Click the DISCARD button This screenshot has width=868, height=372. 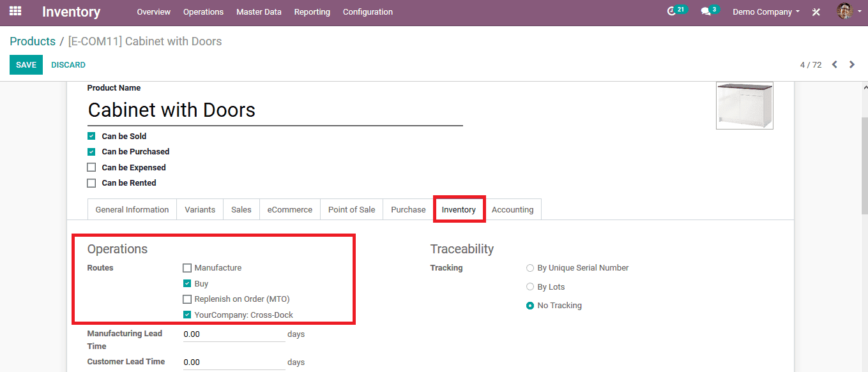click(68, 65)
